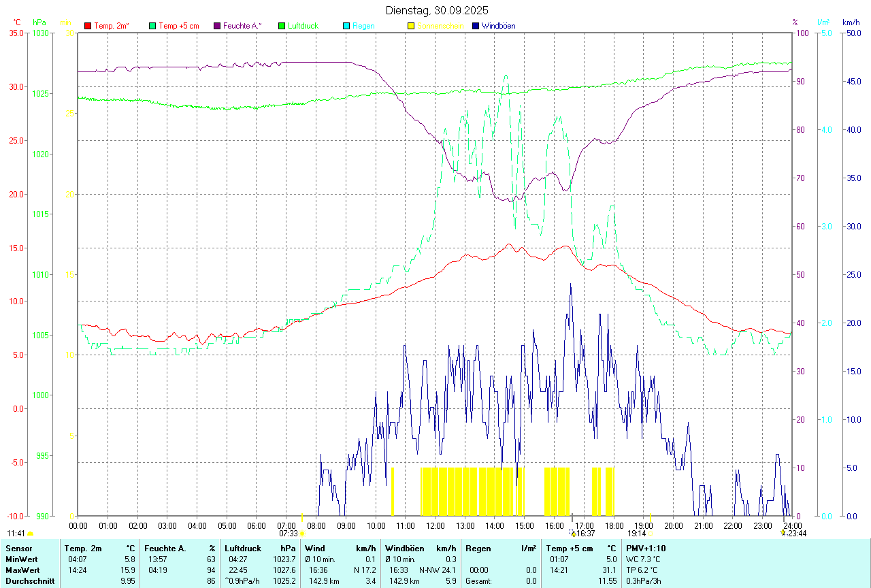Select the Luftdruck column header in table
Viewport: 871px width, 588px height.
pos(244,548)
